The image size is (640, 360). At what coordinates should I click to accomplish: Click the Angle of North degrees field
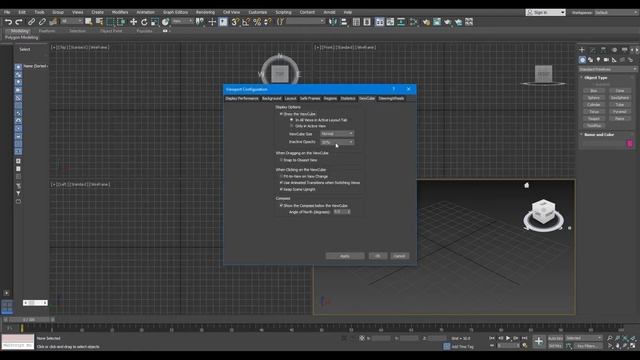click(x=342, y=212)
